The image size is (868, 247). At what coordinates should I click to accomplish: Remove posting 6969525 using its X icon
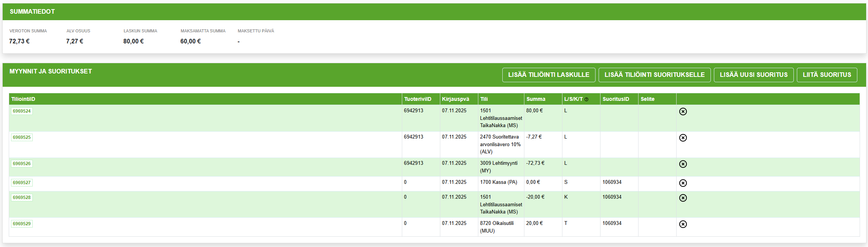[683, 138]
